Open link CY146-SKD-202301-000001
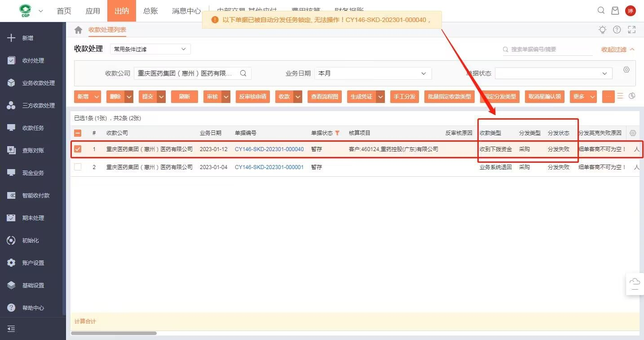Image resolution: width=644 pixels, height=340 pixels. tap(269, 167)
